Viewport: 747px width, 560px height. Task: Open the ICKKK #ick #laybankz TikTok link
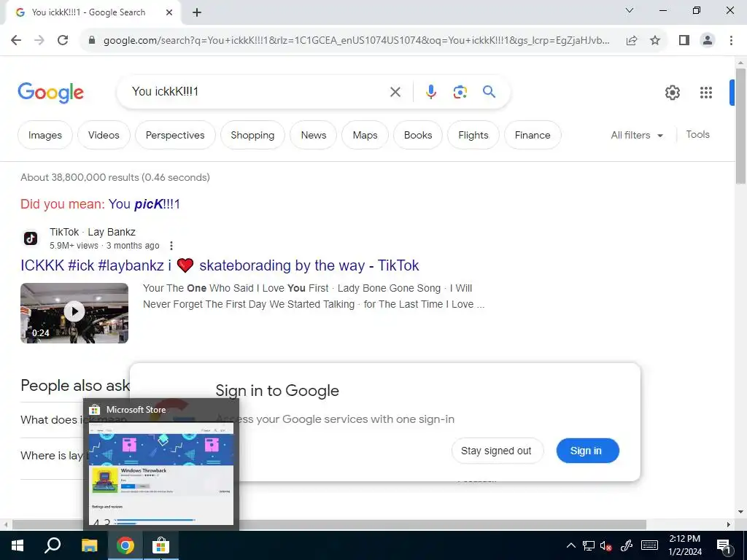click(220, 265)
